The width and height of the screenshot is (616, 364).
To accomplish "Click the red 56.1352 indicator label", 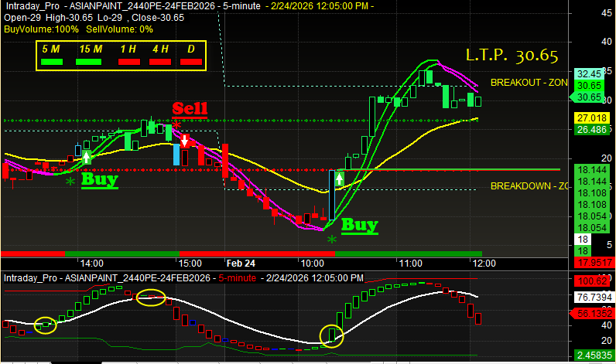I will click(x=591, y=314).
